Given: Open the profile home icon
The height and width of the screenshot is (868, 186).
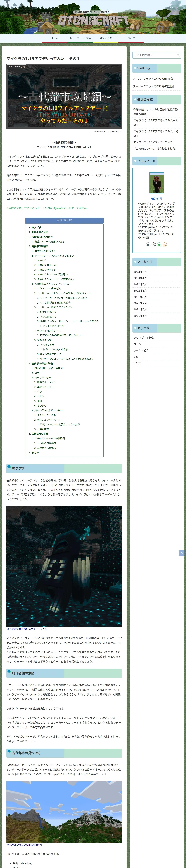Looking at the screenshot, I should tap(148, 245).
